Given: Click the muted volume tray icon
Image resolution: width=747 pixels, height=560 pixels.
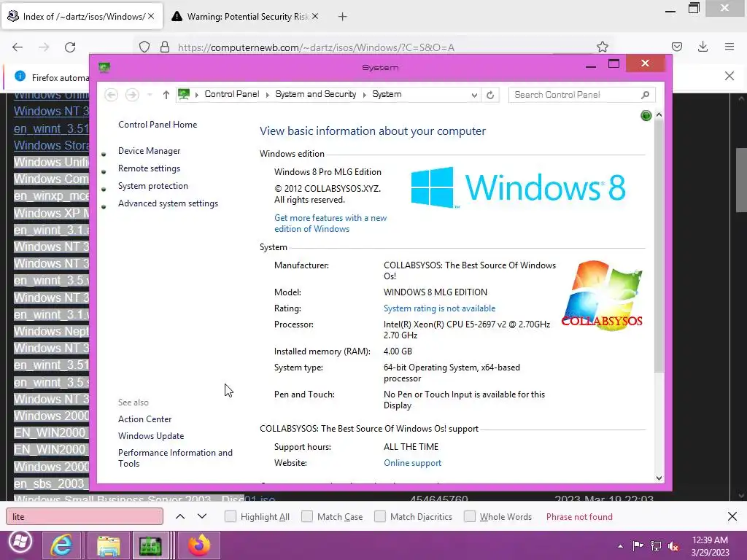Looking at the screenshot, I should [x=673, y=545].
